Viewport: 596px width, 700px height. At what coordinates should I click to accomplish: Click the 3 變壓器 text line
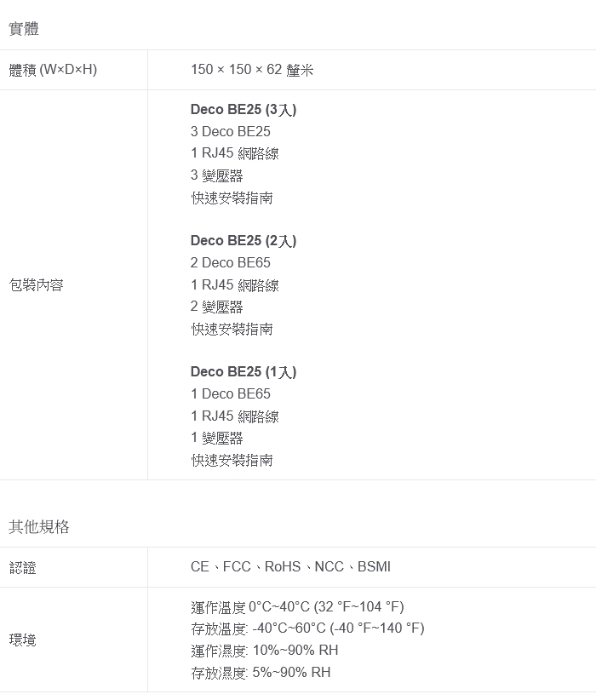pos(217,175)
